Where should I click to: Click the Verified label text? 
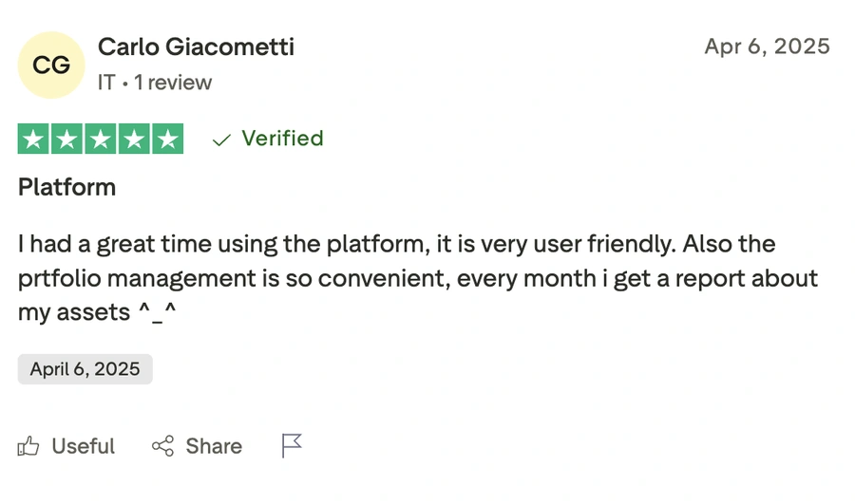[282, 139]
